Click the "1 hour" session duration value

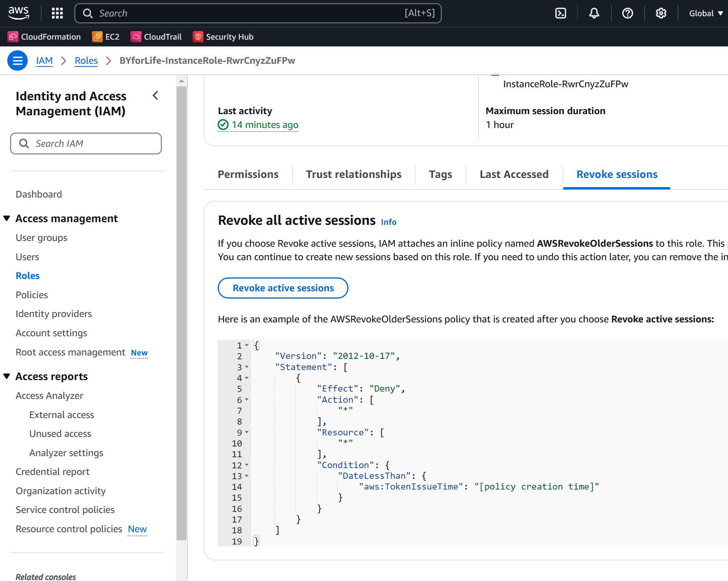tap(500, 125)
